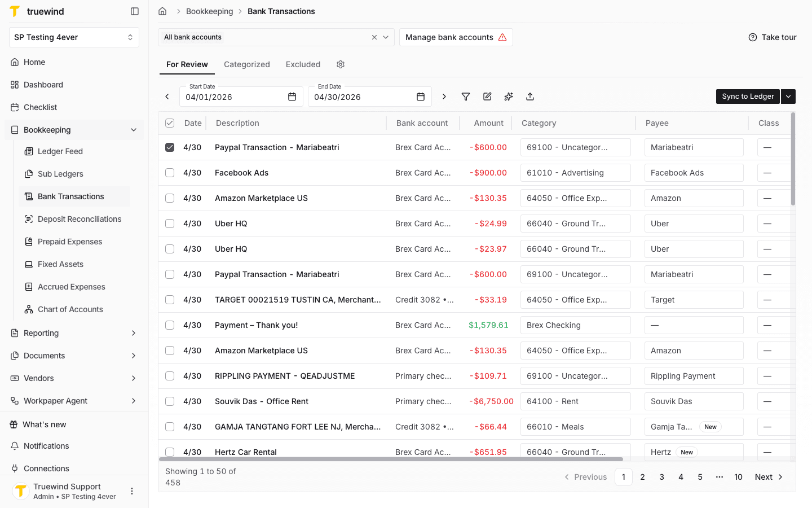The height and width of the screenshot is (508, 812).
Task: Clear the All bank accounts selection
Action: [x=374, y=37]
